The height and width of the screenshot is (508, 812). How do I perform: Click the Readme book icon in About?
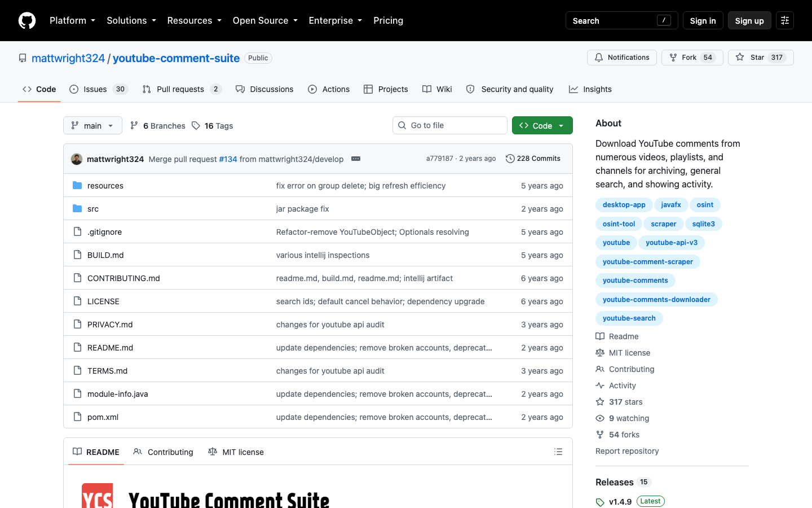click(600, 336)
